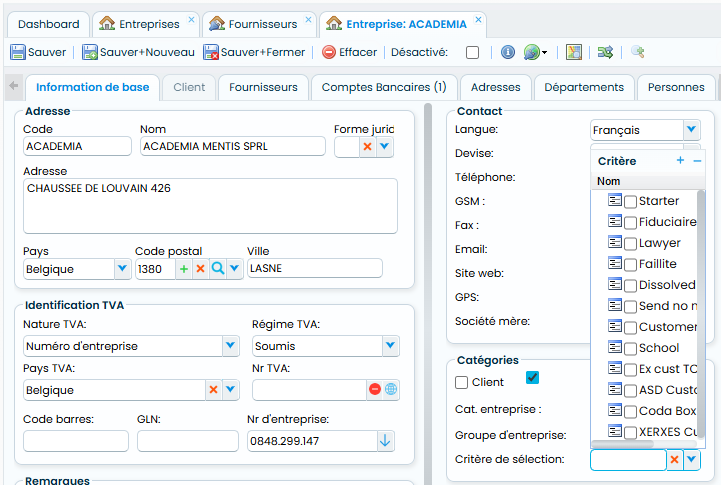Screen dimensions: 721x485
Task: Click the Critère list vertical scrollbar
Action: pos(701,313)
